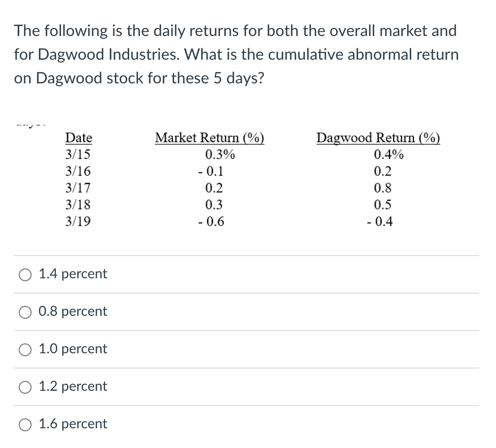The width and height of the screenshot is (496, 448).
Task: Select the 1.6 percent radio button
Action: [25, 424]
